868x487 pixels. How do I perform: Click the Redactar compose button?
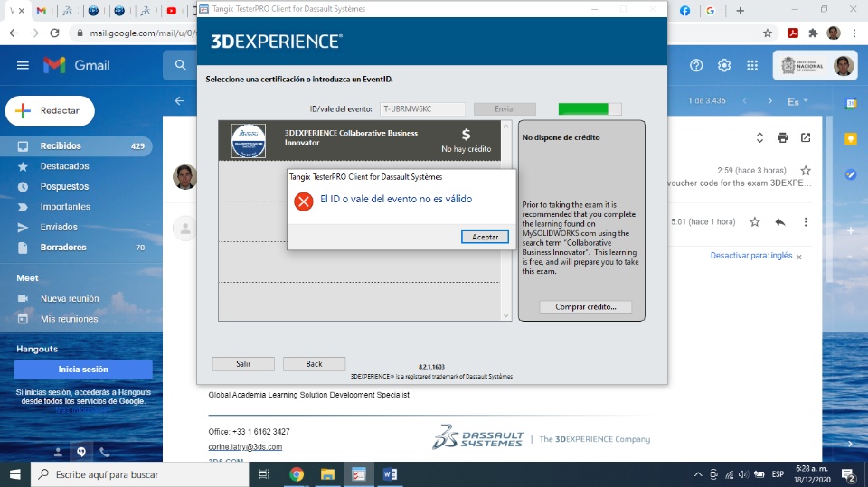(x=50, y=110)
